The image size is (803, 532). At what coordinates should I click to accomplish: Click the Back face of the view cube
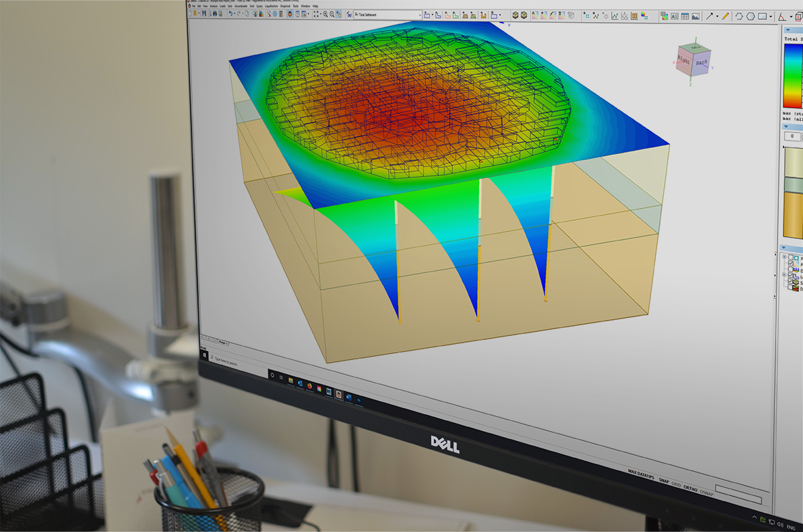pyautogui.click(x=700, y=64)
